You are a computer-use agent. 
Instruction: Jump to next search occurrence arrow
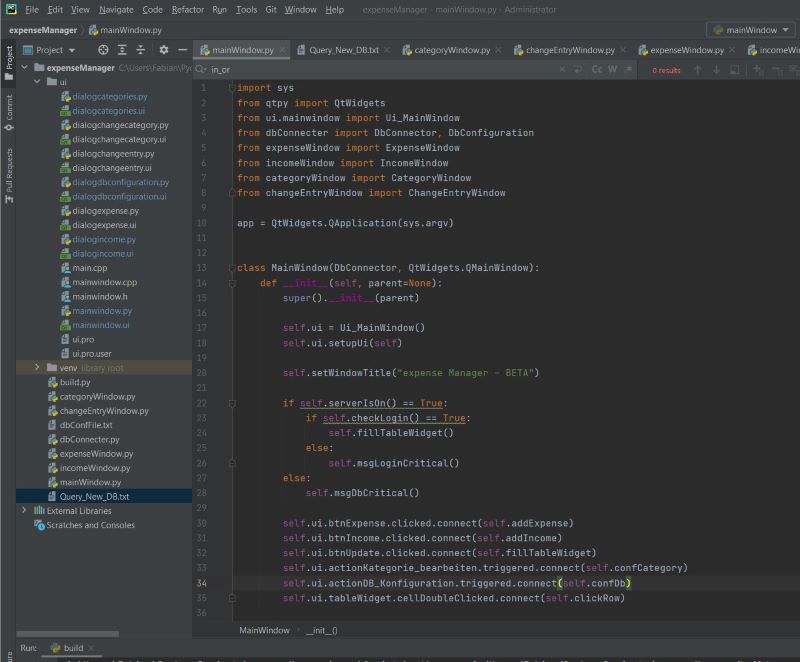click(x=716, y=70)
